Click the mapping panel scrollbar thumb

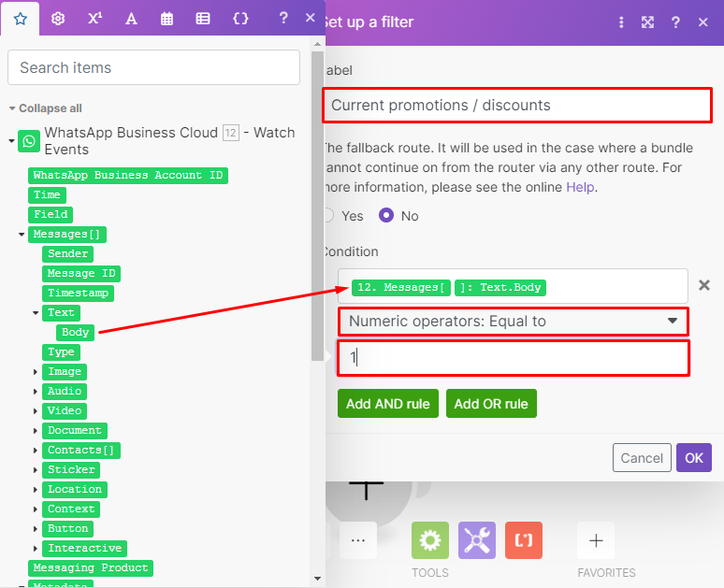click(x=317, y=206)
